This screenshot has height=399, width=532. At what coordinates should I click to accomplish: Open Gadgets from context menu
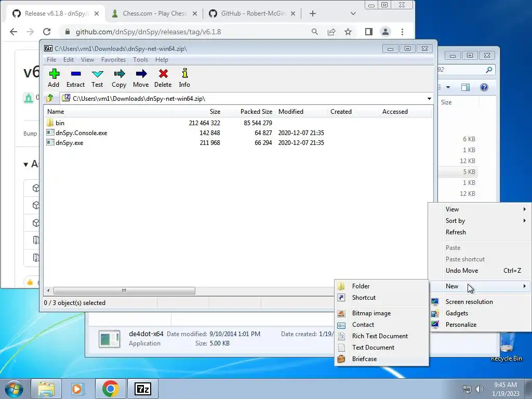coord(480,313)
